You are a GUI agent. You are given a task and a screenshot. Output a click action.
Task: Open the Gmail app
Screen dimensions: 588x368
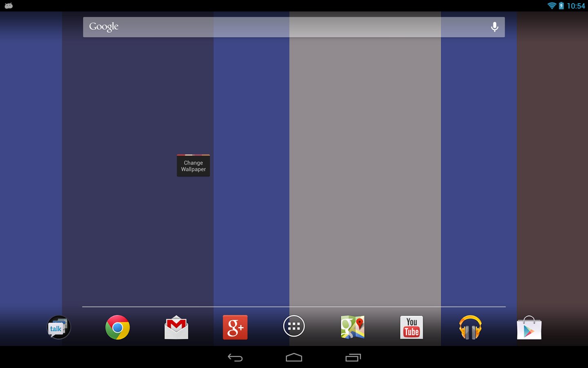[x=176, y=328]
